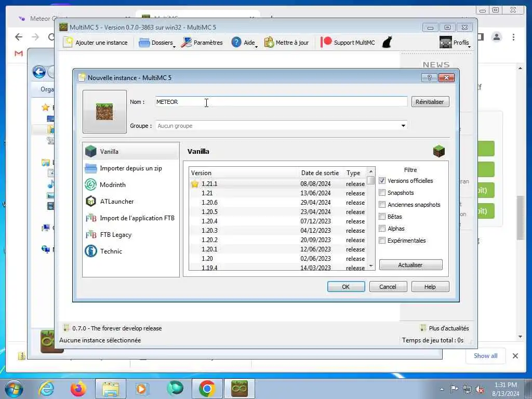Image resolution: width=532 pixels, height=399 pixels.
Task: Select ATLauncher source
Action: pos(131,201)
